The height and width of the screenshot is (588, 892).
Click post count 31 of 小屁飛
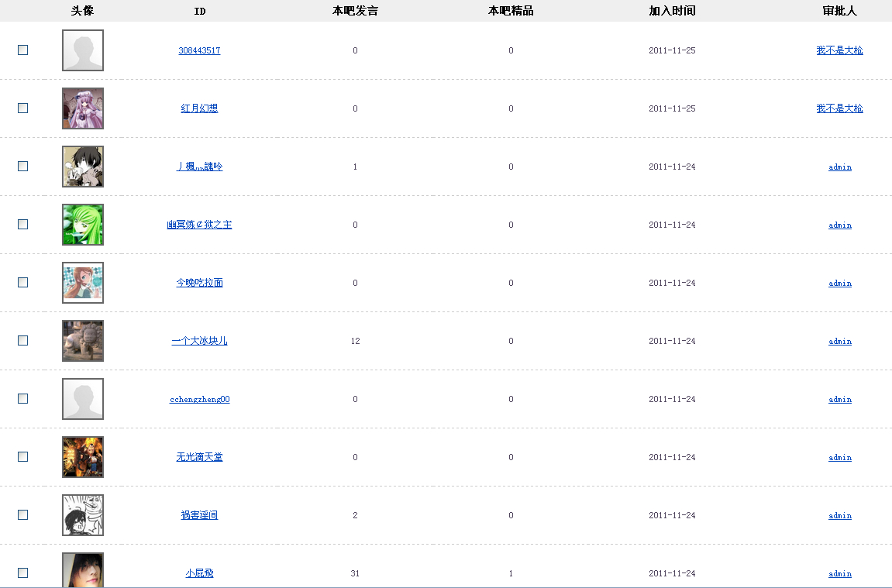(355, 573)
